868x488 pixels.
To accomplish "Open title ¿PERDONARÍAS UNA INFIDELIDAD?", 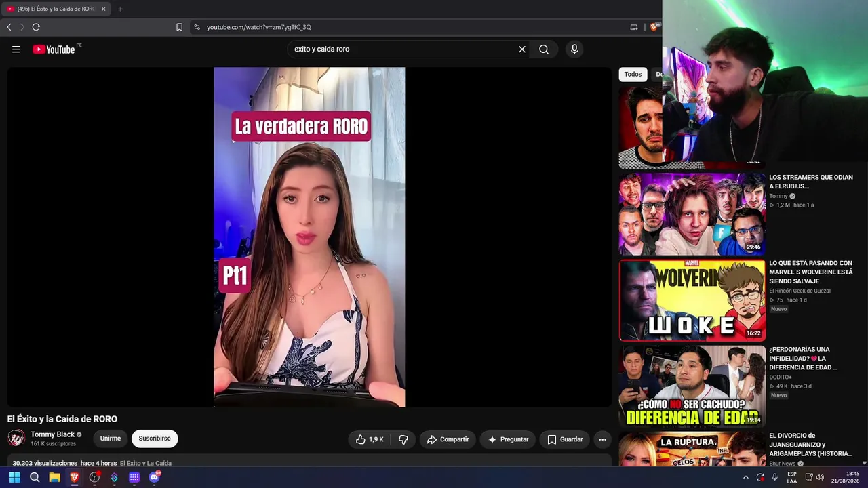I will [x=804, y=359].
